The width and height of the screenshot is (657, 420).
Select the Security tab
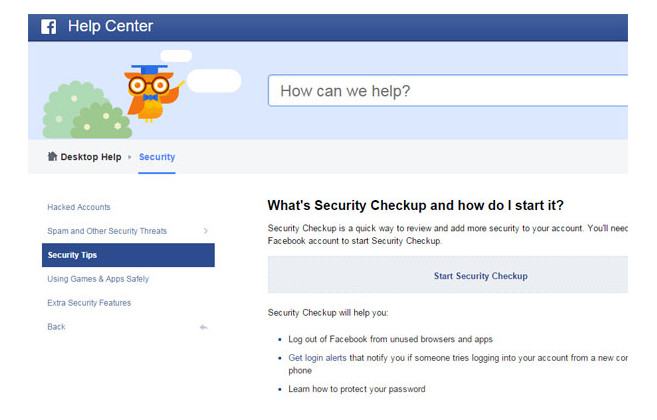point(157,157)
